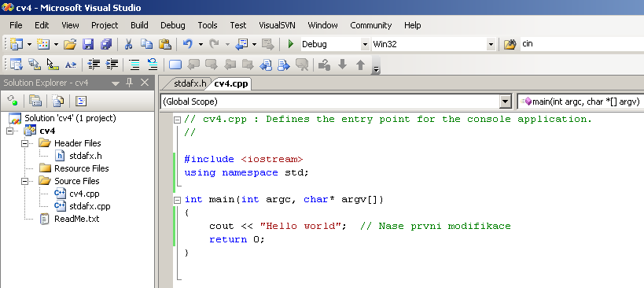Click Solution Explorer View Code icon
The width and height of the screenshot is (644, 288).
[x=81, y=101]
